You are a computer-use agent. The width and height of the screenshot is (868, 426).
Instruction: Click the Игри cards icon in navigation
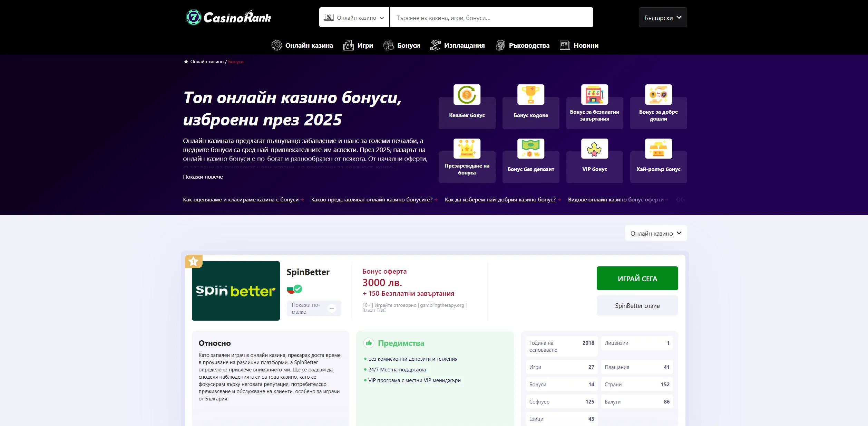coord(348,45)
